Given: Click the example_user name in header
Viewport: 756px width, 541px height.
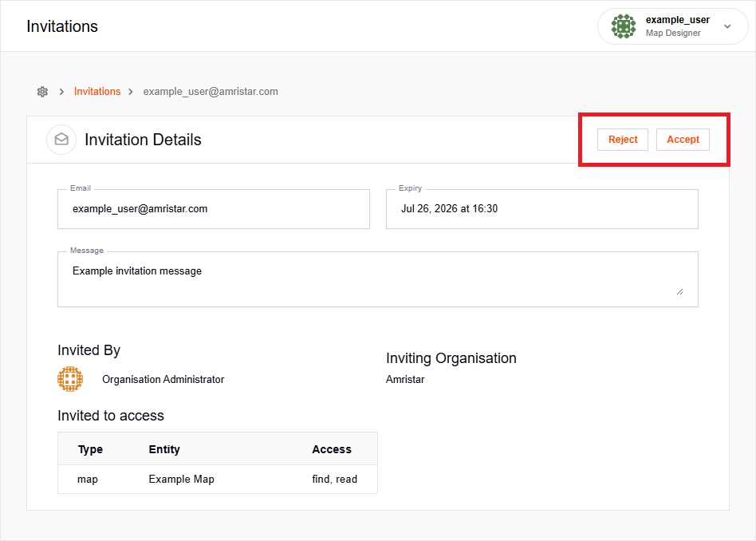Looking at the screenshot, I should pos(677,20).
